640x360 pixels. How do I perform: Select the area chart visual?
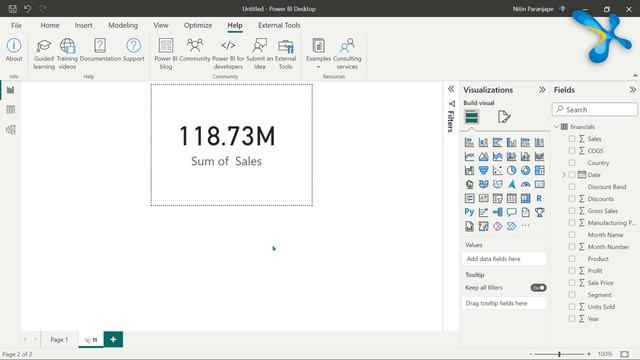(483, 156)
